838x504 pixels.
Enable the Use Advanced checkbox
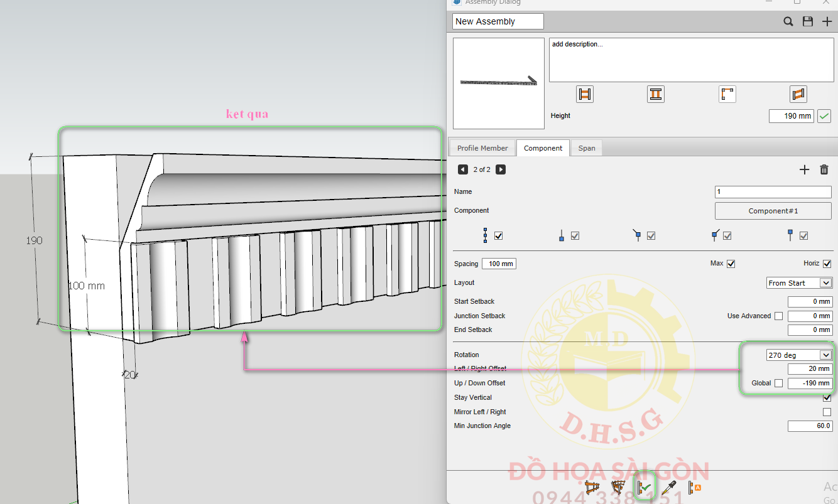point(778,316)
